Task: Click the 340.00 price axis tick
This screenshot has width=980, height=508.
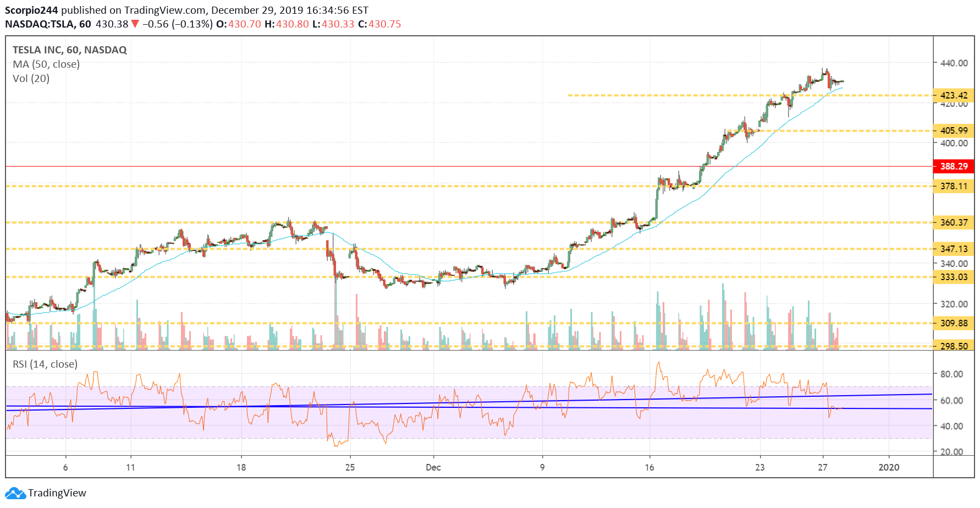Action: [954, 264]
